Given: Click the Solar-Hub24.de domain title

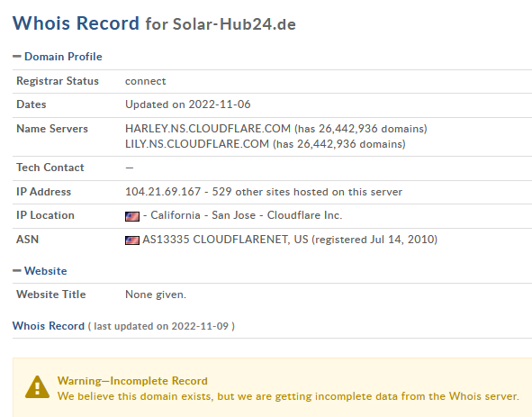Looking at the screenshot, I should [x=234, y=24].
